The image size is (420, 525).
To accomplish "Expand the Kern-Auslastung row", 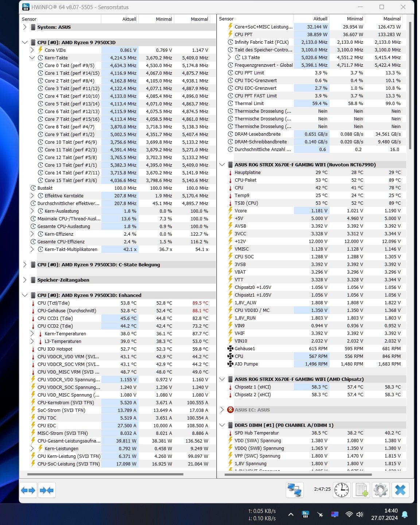I will [x=32, y=211].
